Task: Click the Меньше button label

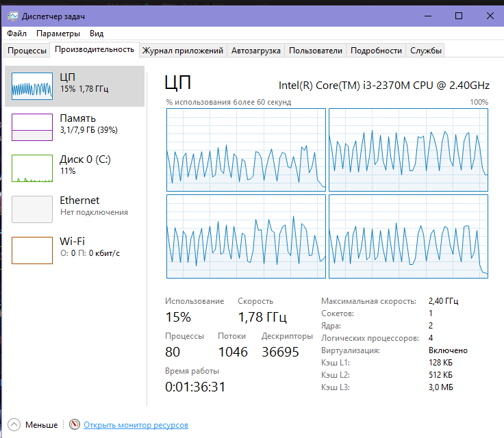Action: pos(42,425)
